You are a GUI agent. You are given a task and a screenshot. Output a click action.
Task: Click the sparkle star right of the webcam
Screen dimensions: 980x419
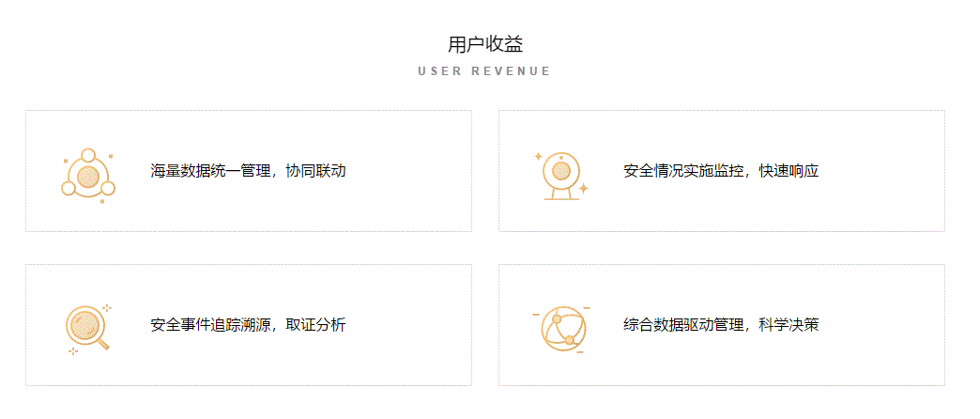click(x=583, y=188)
